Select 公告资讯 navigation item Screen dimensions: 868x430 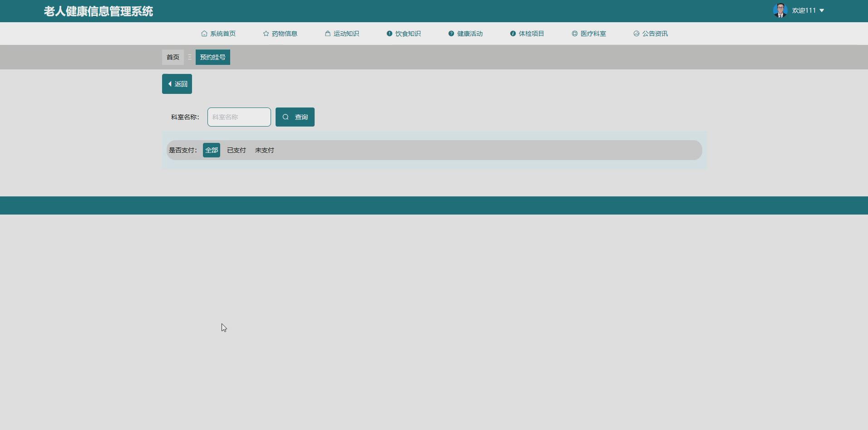coord(651,34)
